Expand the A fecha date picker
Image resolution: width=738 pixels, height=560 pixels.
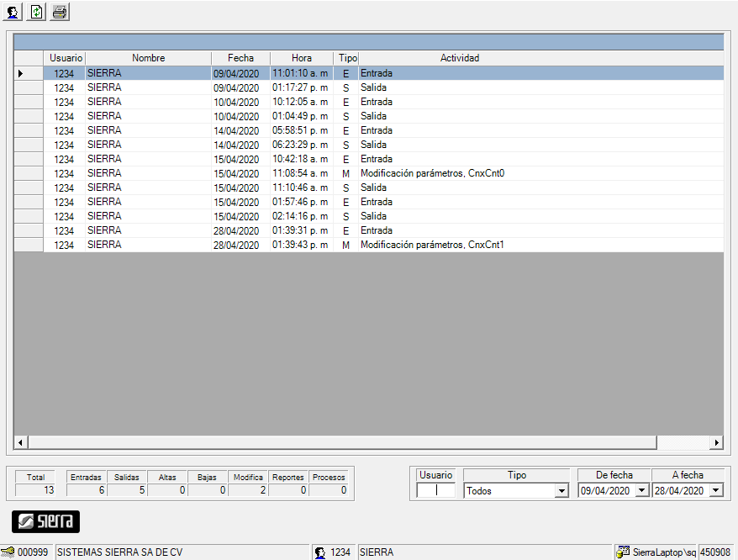(x=716, y=491)
